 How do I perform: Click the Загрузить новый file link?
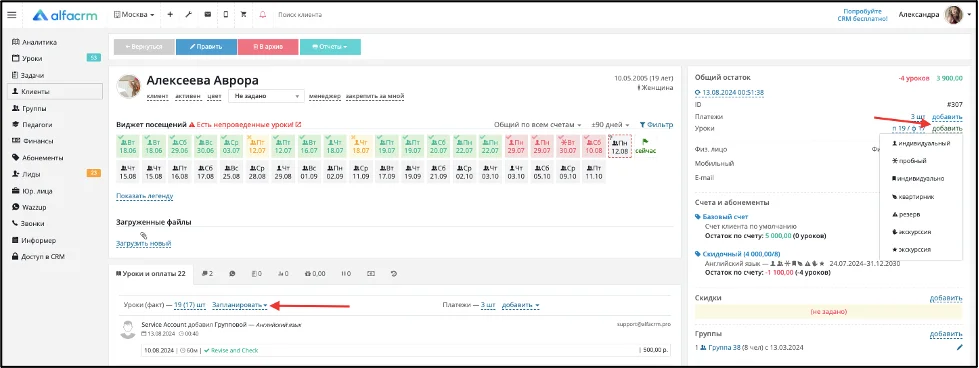(144, 244)
